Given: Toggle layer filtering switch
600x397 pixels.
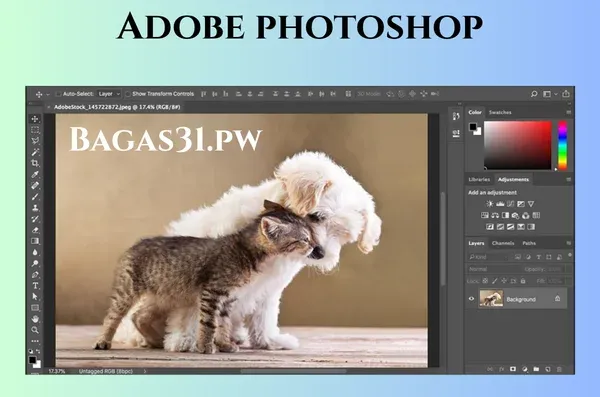Looking at the screenshot, I should pos(570,255).
